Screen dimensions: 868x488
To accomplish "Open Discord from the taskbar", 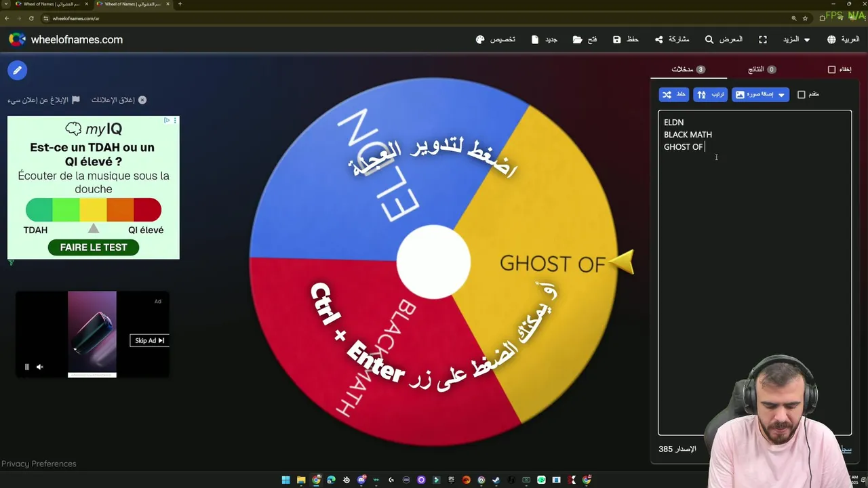I will 362,480.
